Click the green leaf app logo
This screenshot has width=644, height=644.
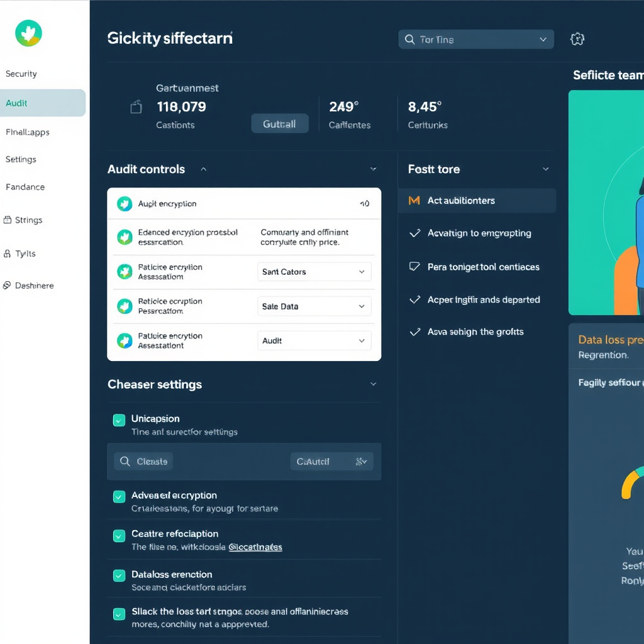pyautogui.click(x=28, y=33)
